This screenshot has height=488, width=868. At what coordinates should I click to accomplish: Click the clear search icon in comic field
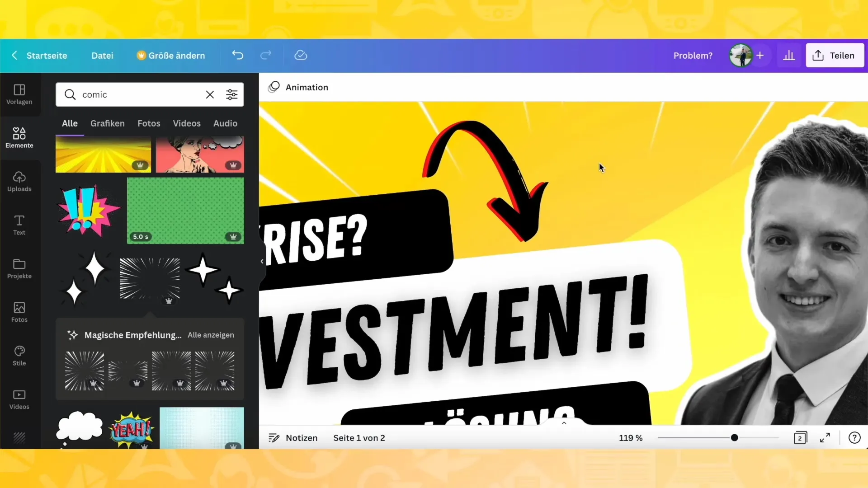tap(210, 95)
